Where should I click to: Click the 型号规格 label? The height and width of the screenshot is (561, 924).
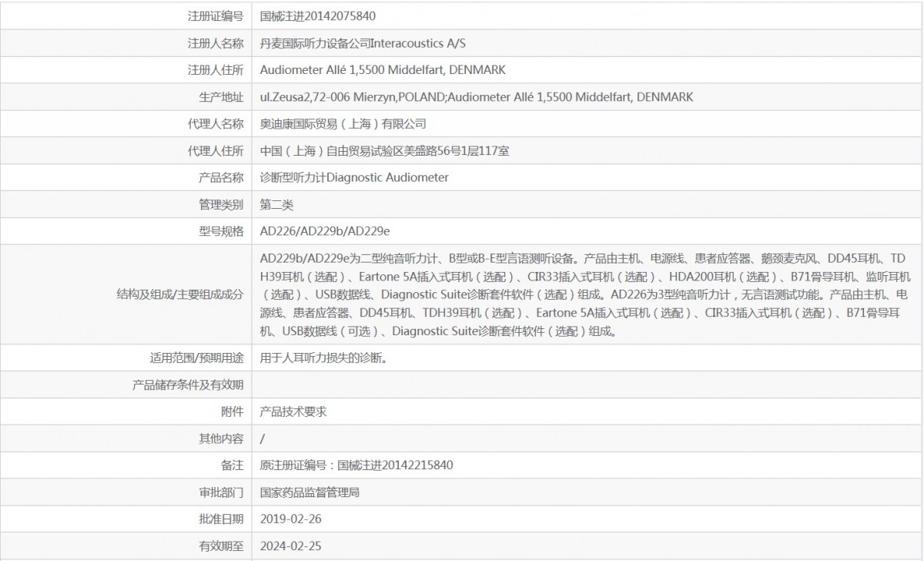[x=221, y=230]
